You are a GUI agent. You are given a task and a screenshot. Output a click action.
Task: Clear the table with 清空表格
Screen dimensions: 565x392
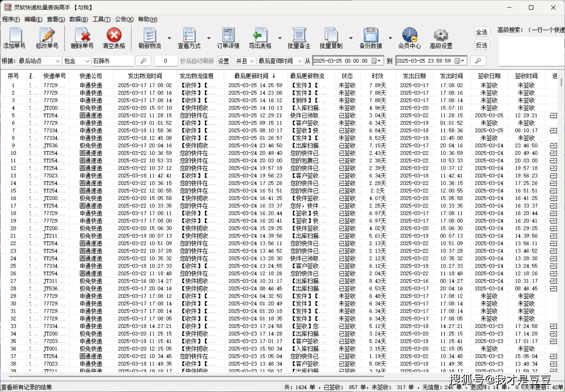coord(114,38)
